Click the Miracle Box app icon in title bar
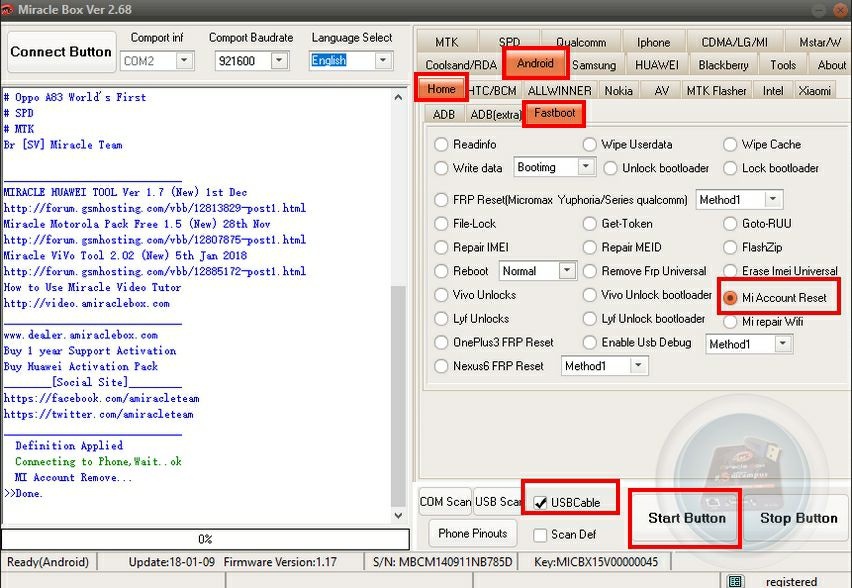The width and height of the screenshot is (852, 588). 8,9
